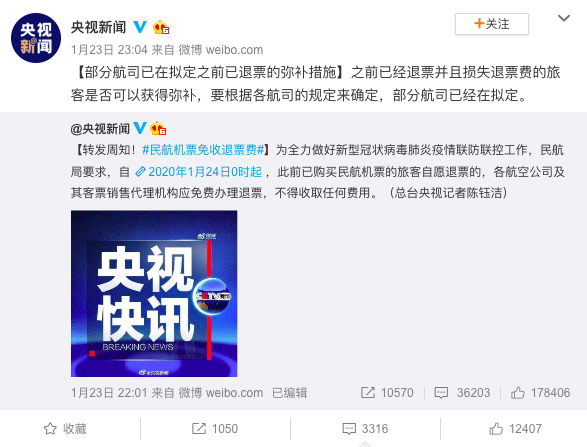Screen dimensions: 587x447
Task: Click the blue verified V badge beside the top username
Action: pyautogui.click(x=140, y=27)
